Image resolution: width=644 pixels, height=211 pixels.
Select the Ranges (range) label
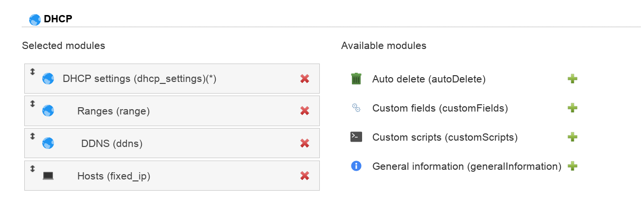113,111
